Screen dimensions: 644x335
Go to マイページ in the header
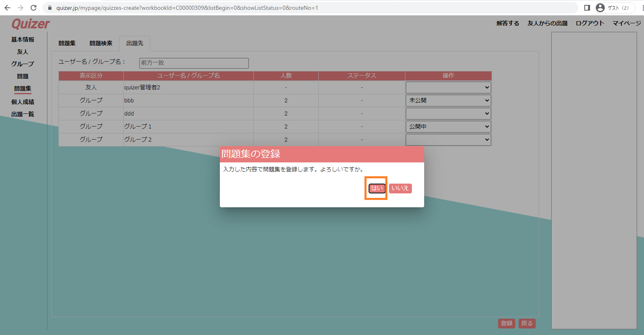point(627,23)
